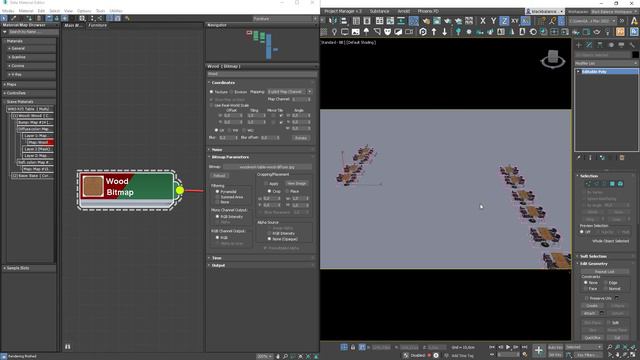The height and width of the screenshot is (360, 640).
Task: Select the Environ radio button in Coordinates
Action: [231, 92]
